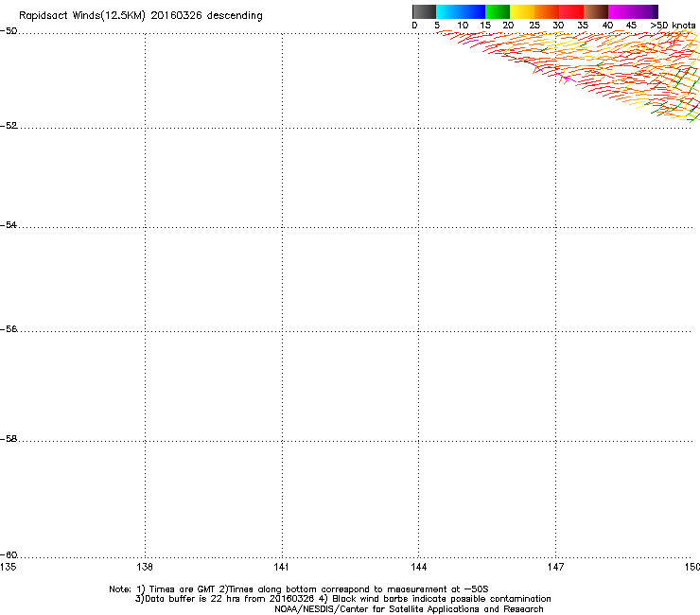This screenshot has height=615, width=700.
Task: Click the yellow 20-25 knots legend segment
Action: [521, 11]
